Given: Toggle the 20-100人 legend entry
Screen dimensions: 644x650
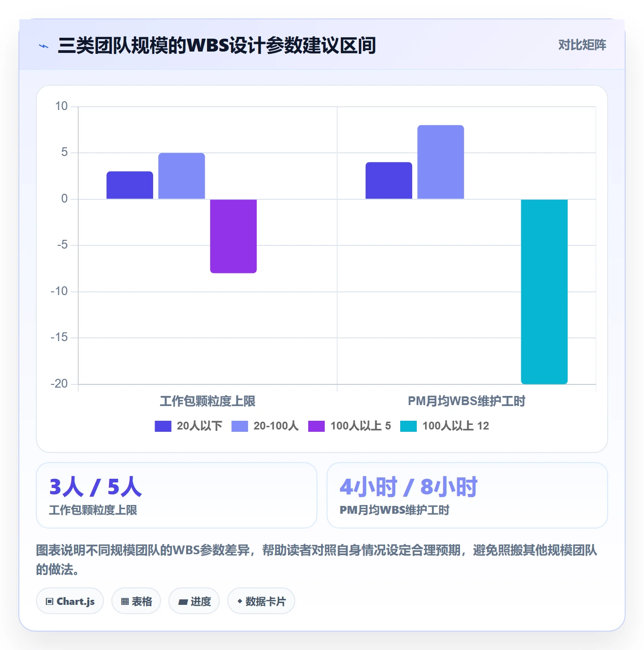Looking at the screenshot, I should (265, 426).
